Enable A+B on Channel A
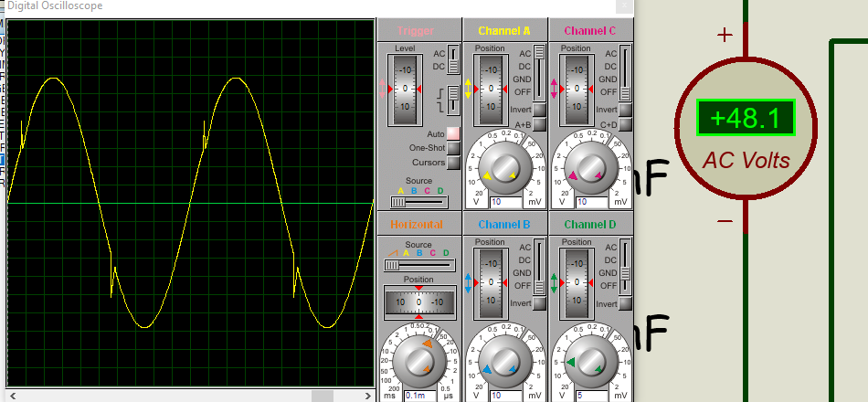The height and width of the screenshot is (402, 868). click(x=539, y=125)
